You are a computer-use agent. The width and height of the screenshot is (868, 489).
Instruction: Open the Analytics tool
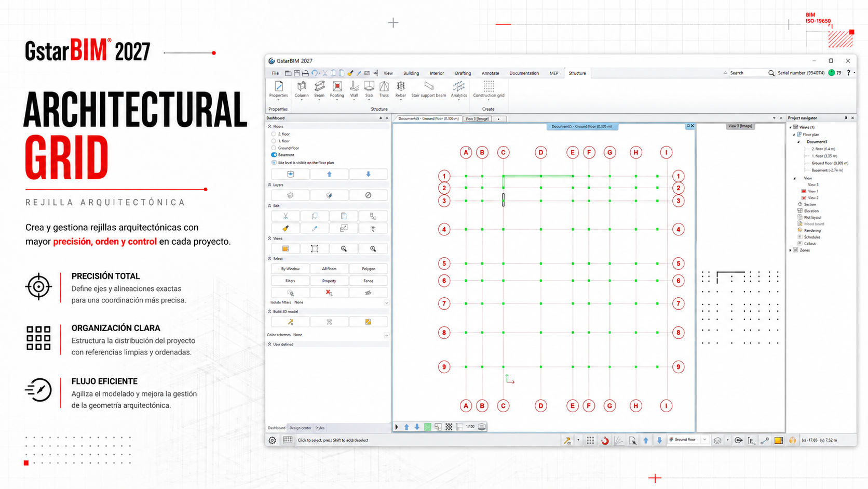click(x=459, y=89)
